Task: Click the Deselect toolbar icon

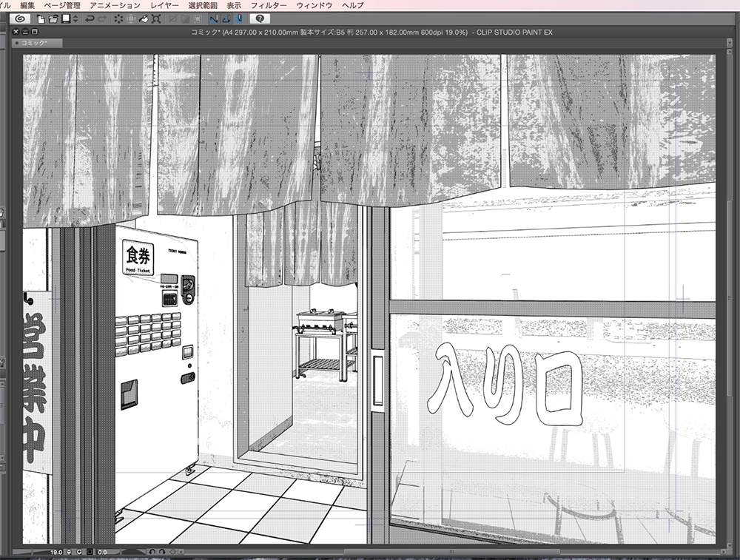Action: point(173,19)
